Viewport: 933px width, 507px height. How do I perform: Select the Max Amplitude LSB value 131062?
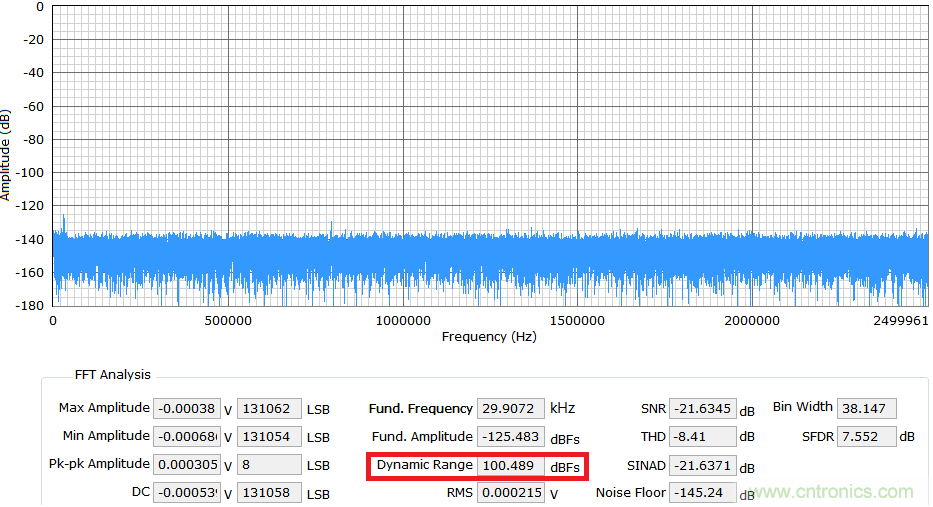tap(268, 408)
